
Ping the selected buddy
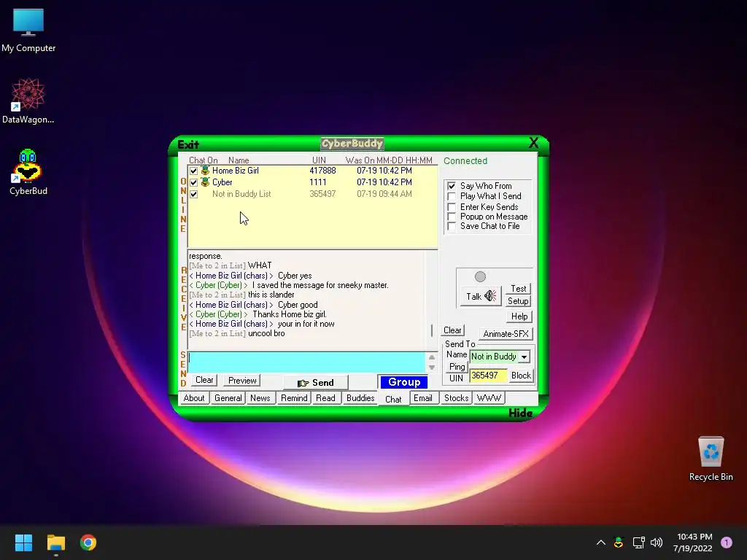[457, 367]
